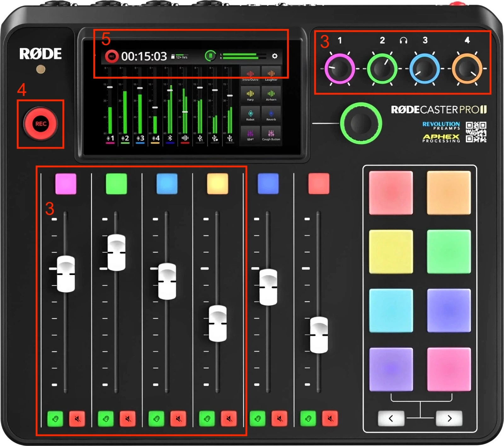Screen dimensions: 504x446
Task: Select the Robot voice effect
Action: click(x=250, y=115)
